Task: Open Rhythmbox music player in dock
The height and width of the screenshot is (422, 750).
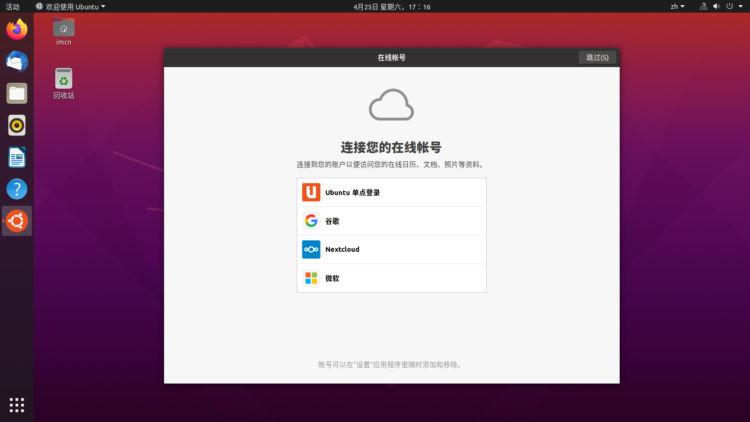Action: click(x=17, y=125)
